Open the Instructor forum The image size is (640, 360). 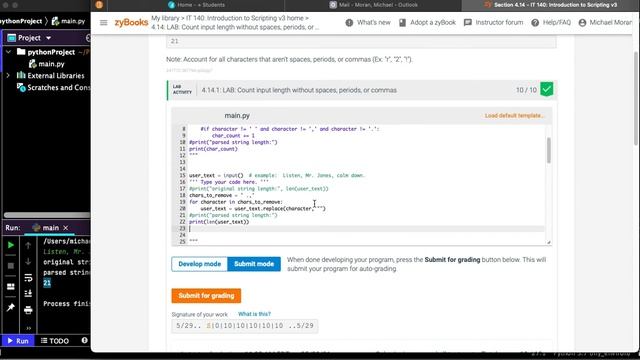coord(493,22)
